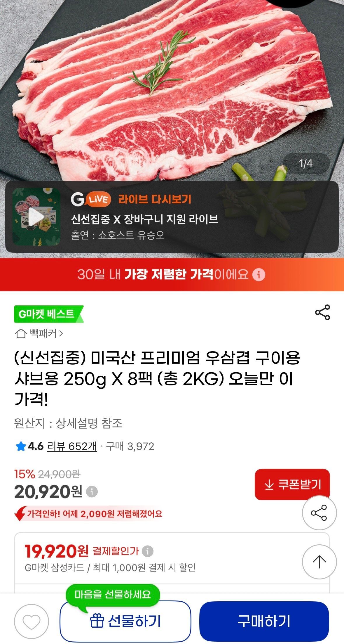Tap the 선물하기 gift button
Image resolution: width=344 pixels, height=644 pixels.
pos(125,621)
